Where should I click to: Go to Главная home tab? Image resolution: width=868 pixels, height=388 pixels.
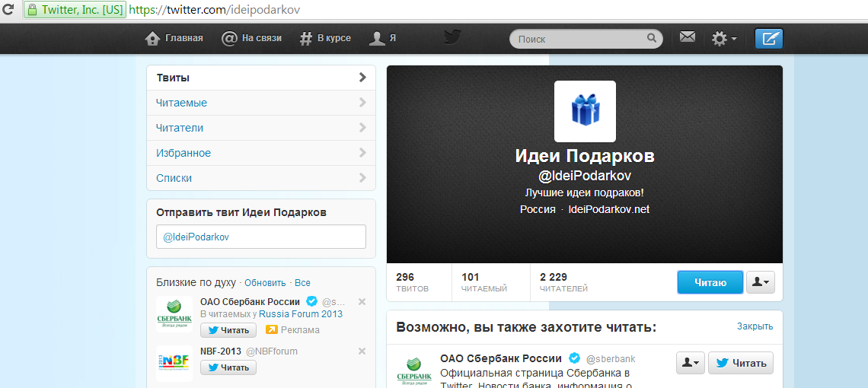click(x=174, y=38)
